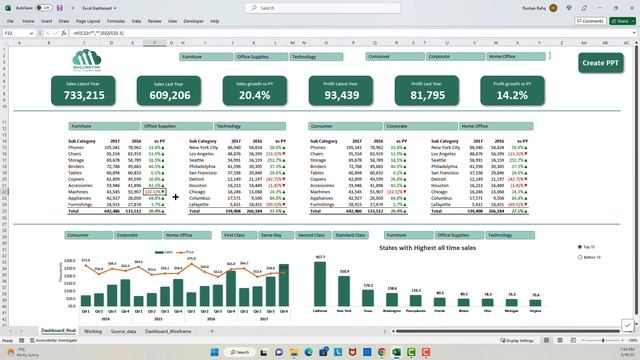The height and width of the screenshot is (360, 640).
Task: Open File Explorer from the taskbar
Action: pyautogui.click(x=293, y=352)
